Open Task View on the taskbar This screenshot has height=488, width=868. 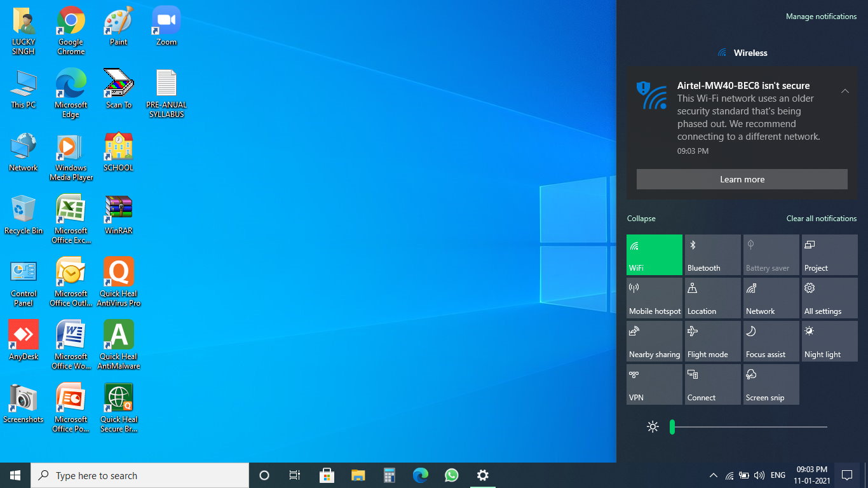295,475
